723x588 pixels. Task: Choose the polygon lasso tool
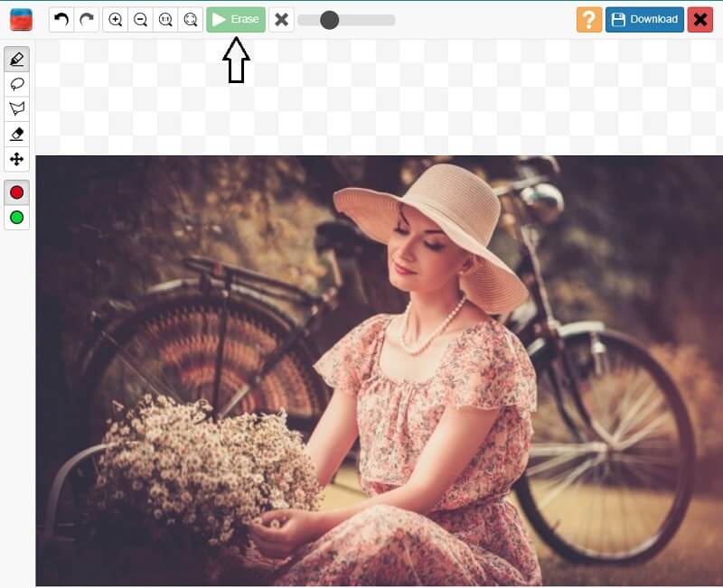(16, 108)
